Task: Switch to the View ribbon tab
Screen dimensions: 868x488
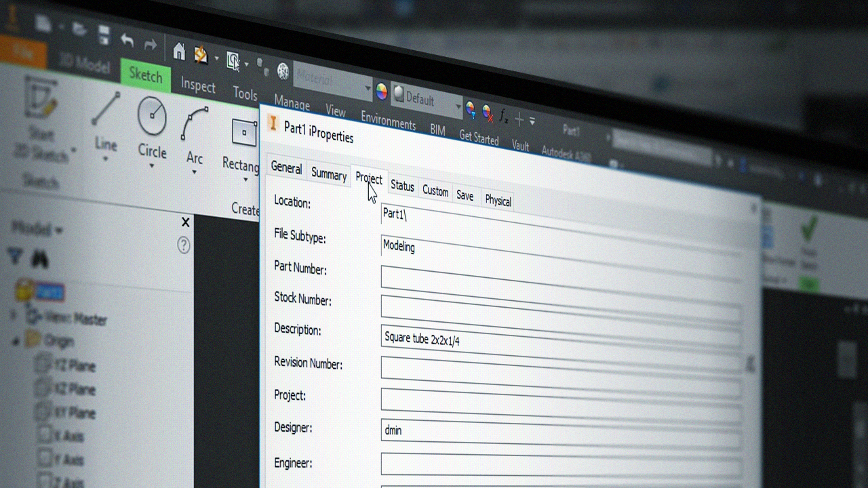Action: click(335, 111)
